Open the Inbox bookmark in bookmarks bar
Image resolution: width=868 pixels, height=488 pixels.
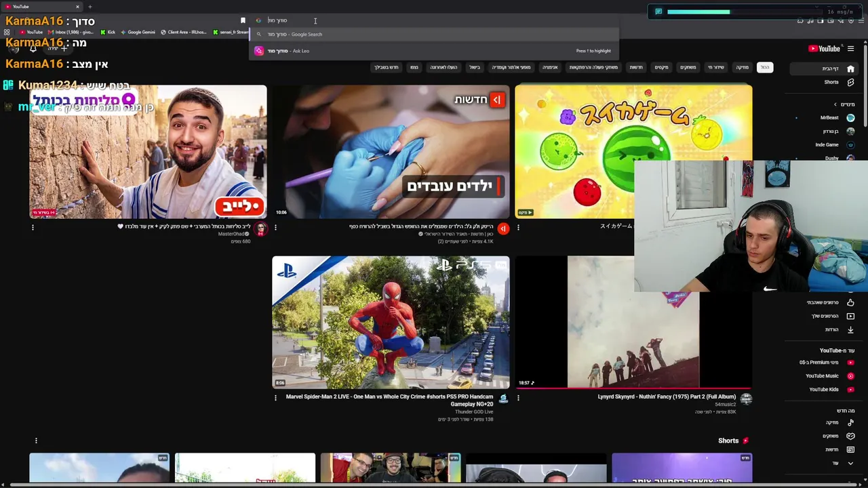pos(71,32)
